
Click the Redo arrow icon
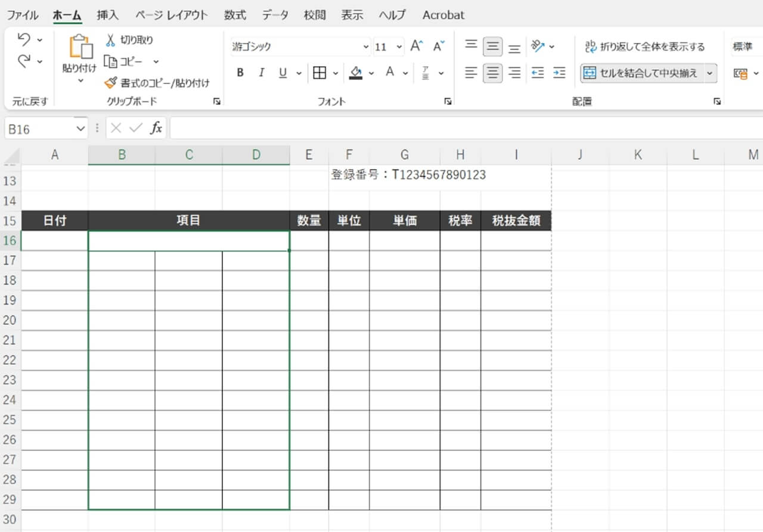24,61
